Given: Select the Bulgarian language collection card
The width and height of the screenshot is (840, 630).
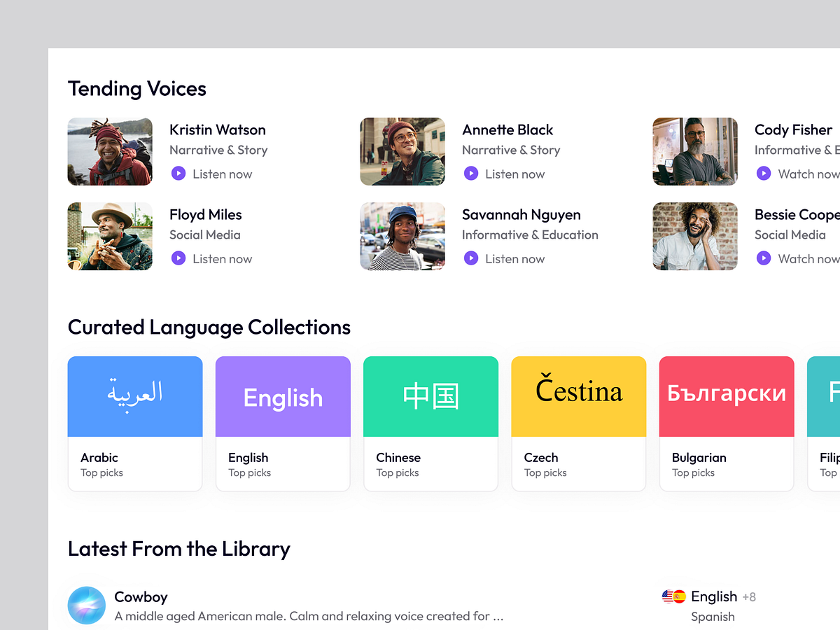Looking at the screenshot, I should pos(727,423).
